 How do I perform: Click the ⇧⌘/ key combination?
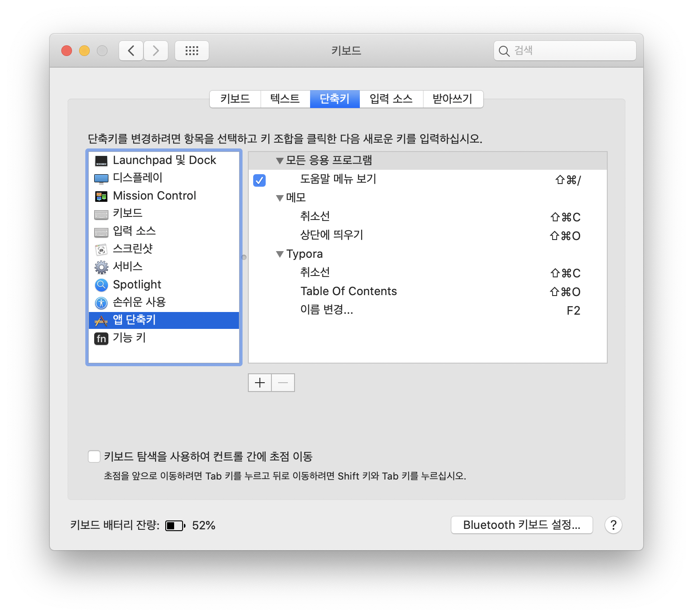tap(568, 180)
